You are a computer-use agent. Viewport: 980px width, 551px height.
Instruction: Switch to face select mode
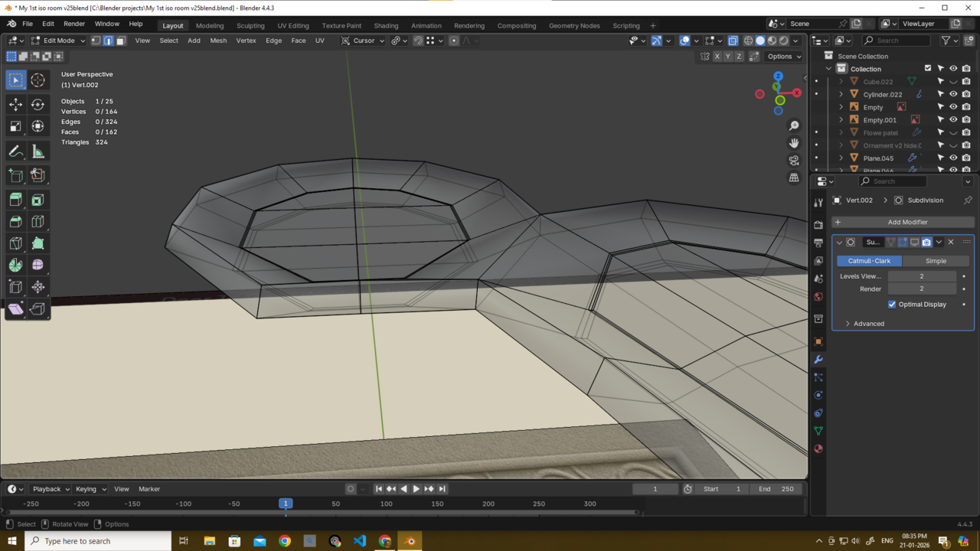click(x=120, y=41)
